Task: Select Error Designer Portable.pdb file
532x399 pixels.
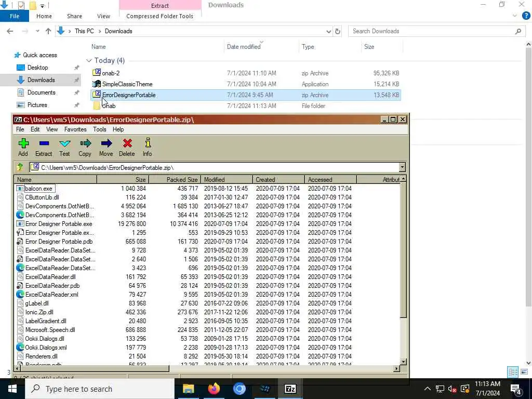Action: 59,241
